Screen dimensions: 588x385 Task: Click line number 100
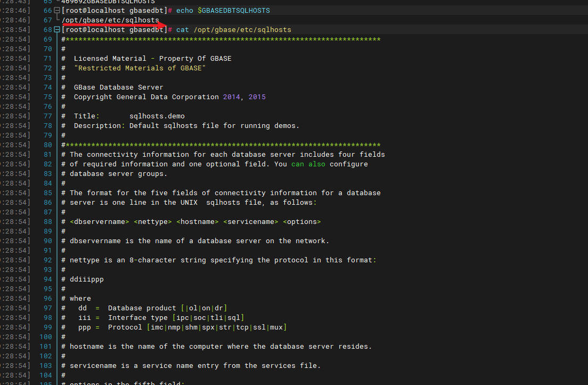pos(45,337)
